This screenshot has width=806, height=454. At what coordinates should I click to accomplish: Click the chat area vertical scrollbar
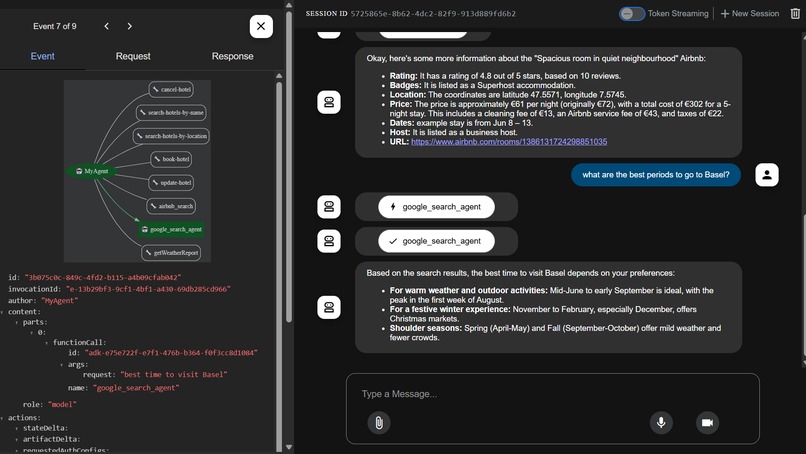click(x=803, y=285)
